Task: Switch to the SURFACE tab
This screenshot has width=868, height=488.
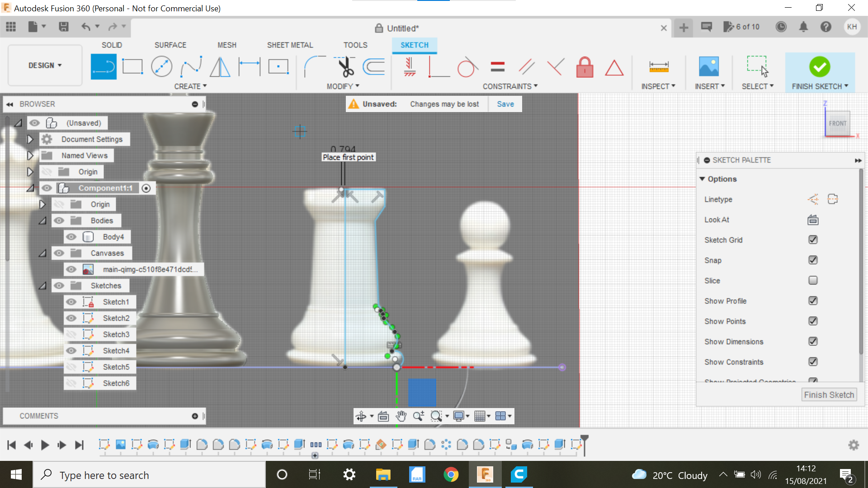Action: pyautogui.click(x=170, y=45)
